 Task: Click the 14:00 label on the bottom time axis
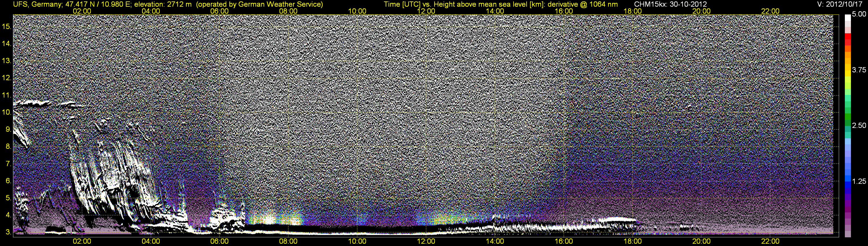click(x=495, y=241)
